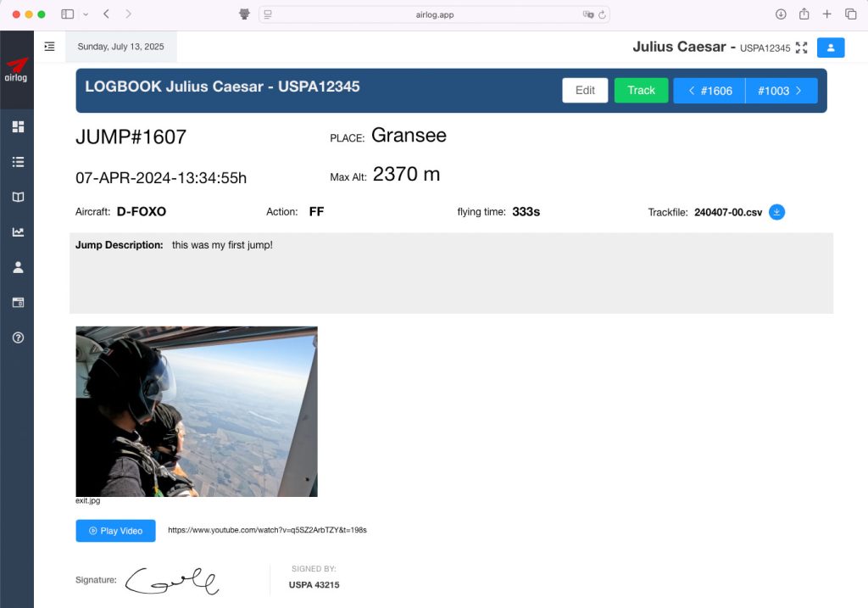Screen dimensions: 868x608
Task: Open the statistics chart icon in sidebar
Action: [x=18, y=231]
